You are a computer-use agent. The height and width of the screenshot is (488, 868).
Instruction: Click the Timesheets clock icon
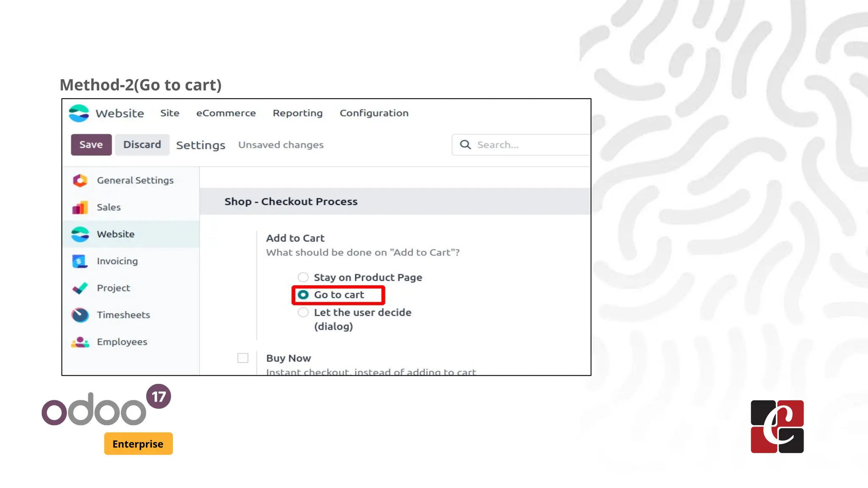pos(80,315)
